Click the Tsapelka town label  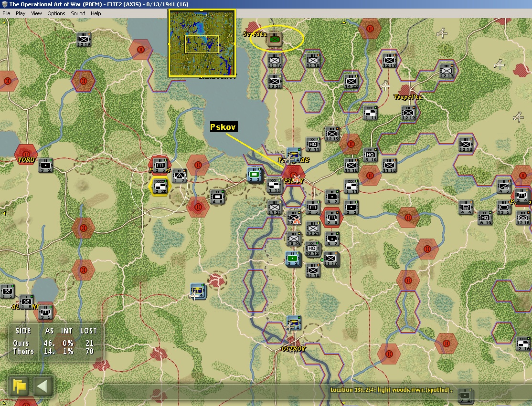(x=408, y=97)
